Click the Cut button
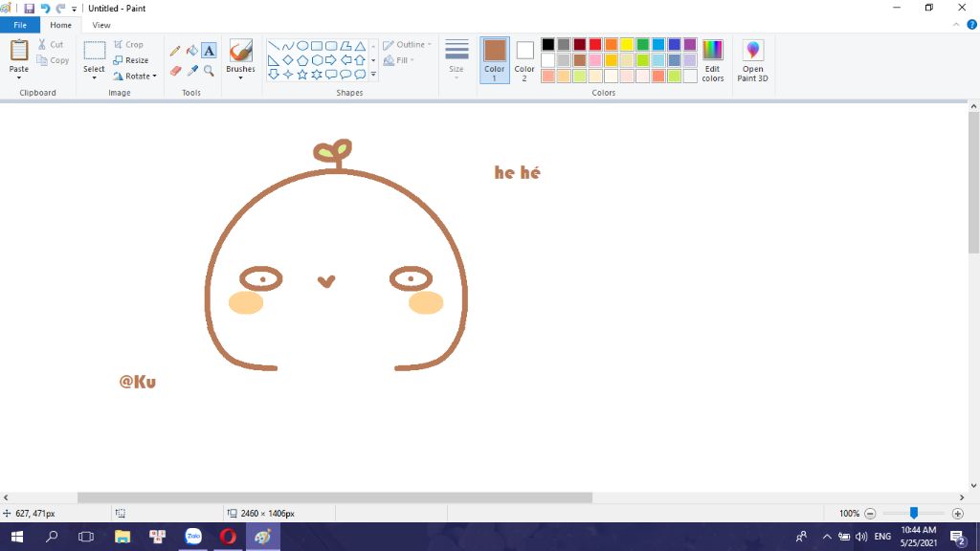The image size is (980, 551). pyautogui.click(x=51, y=44)
